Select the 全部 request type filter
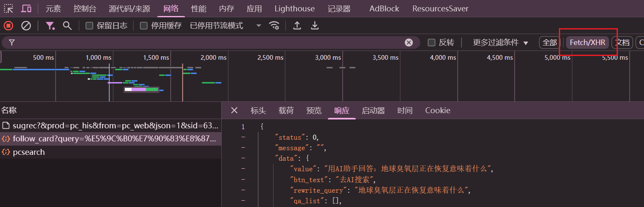The width and height of the screenshot is (644, 207). point(550,42)
